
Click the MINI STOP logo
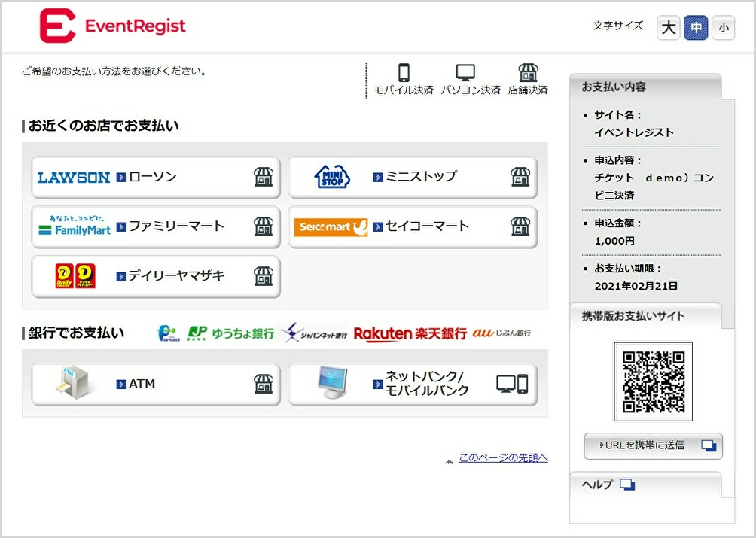tap(332, 176)
